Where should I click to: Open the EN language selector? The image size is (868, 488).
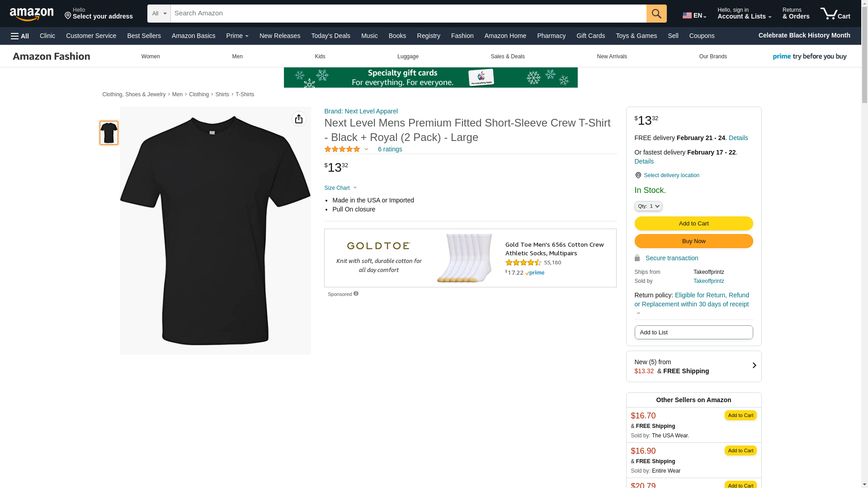coord(694,15)
